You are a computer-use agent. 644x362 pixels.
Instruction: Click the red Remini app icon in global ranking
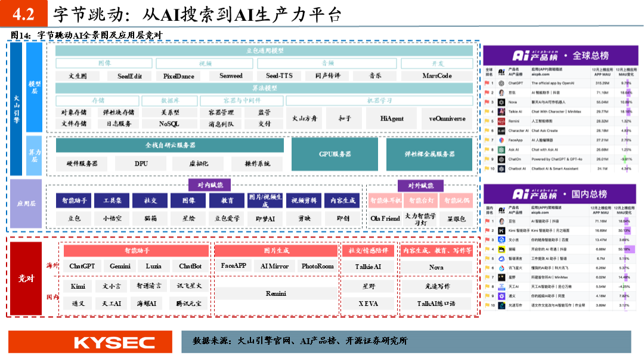coord(501,121)
